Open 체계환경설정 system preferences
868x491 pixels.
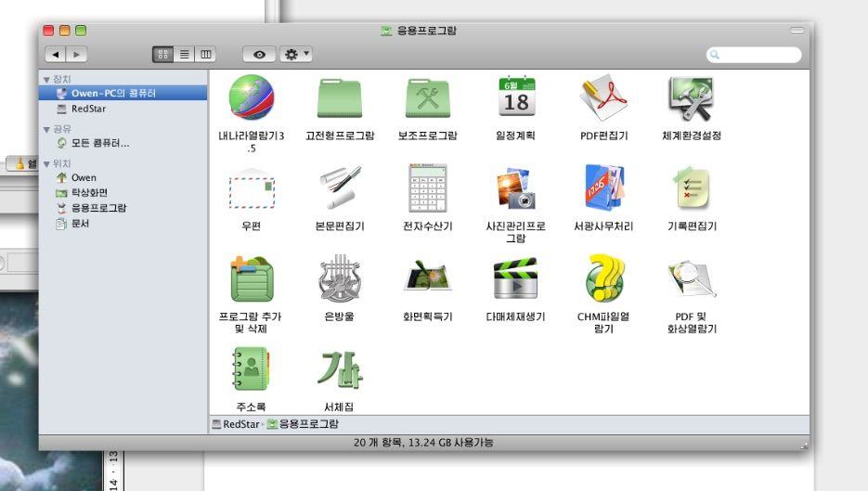point(692,97)
